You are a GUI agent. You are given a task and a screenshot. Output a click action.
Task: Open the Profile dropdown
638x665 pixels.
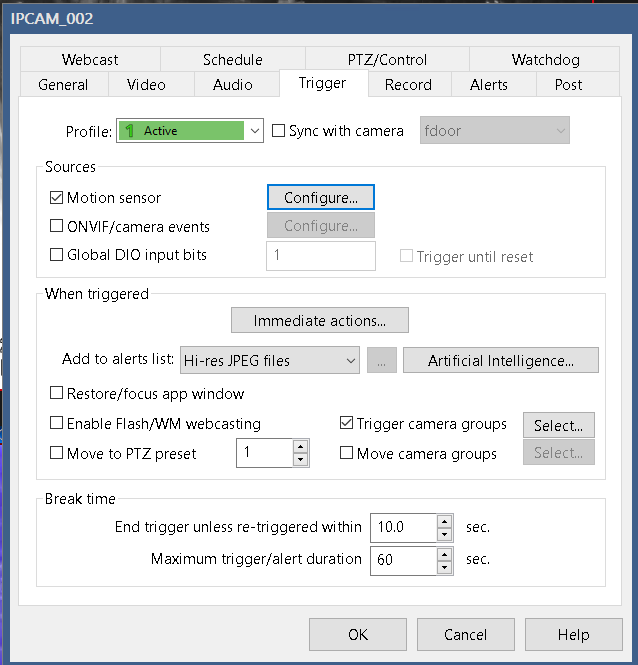[x=254, y=131]
